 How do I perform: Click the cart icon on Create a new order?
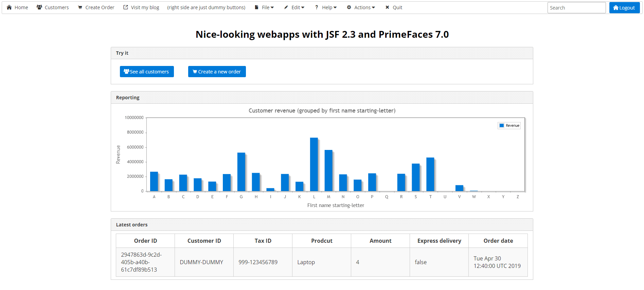tap(195, 72)
